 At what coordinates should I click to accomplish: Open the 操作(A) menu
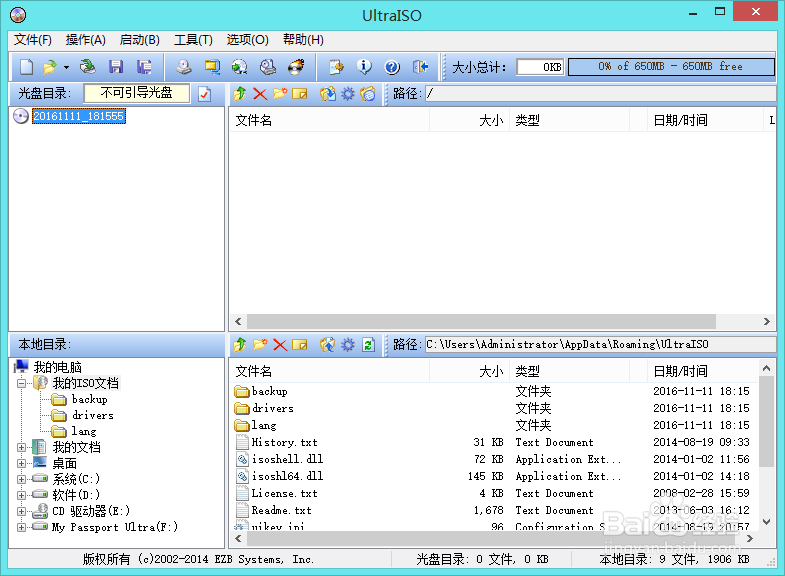(x=85, y=40)
